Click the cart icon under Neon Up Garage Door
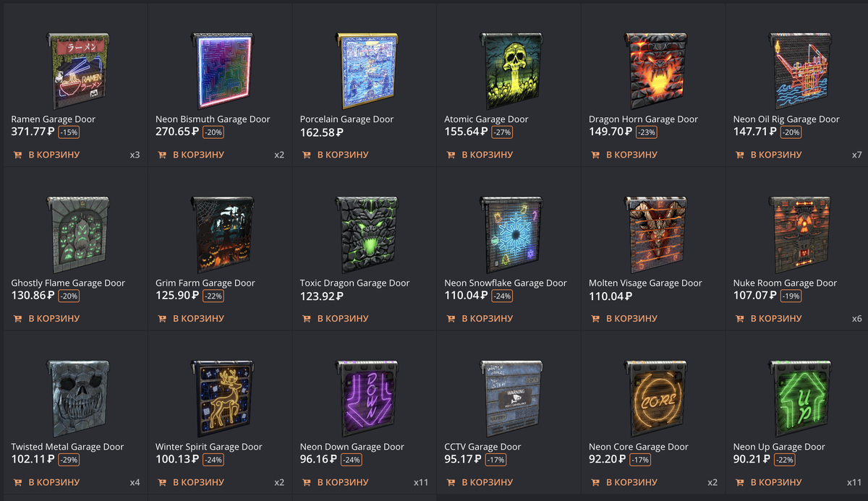The width and height of the screenshot is (868, 501). tap(740, 482)
